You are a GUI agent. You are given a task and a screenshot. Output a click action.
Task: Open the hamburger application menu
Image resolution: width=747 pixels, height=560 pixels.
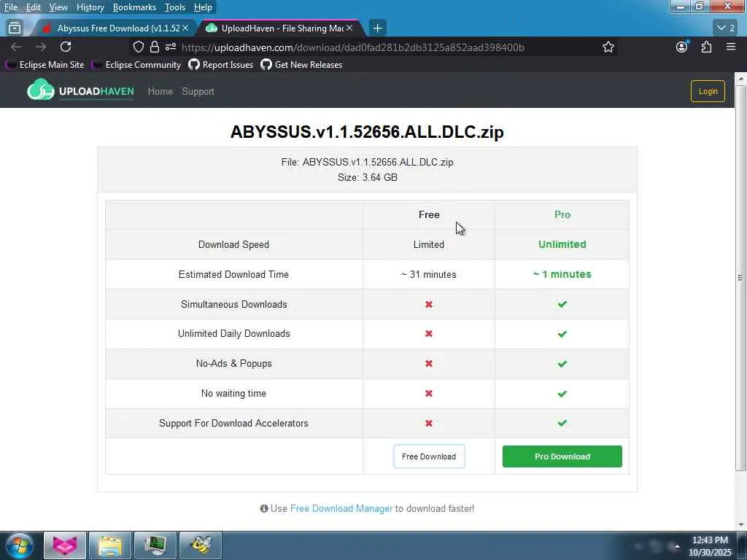click(x=731, y=47)
